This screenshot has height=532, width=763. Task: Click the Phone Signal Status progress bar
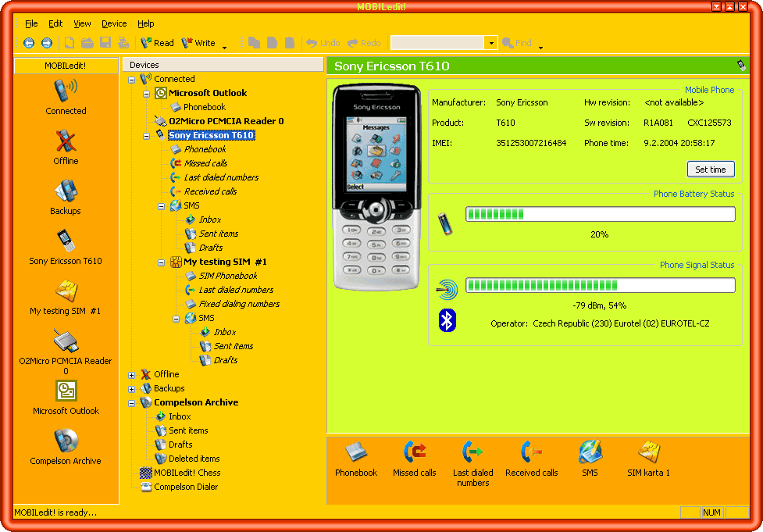click(601, 285)
